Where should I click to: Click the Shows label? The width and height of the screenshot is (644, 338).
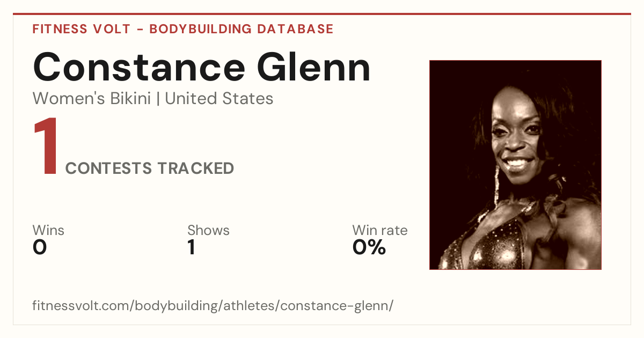[208, 231]
